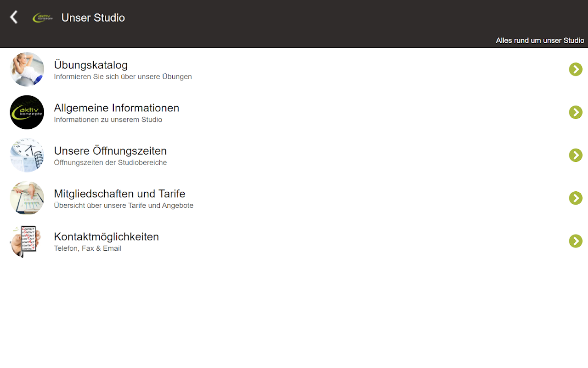This screenshot has height=368, width=588.
Task: Open the Übungskatalog workout thumbnail
Action: [27, 69]
